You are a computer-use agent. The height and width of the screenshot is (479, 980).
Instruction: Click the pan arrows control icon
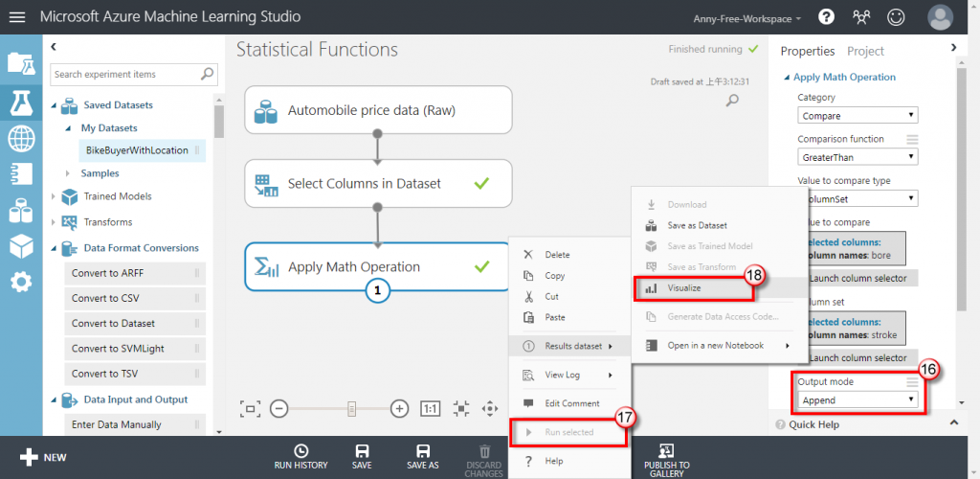(490, 409)
